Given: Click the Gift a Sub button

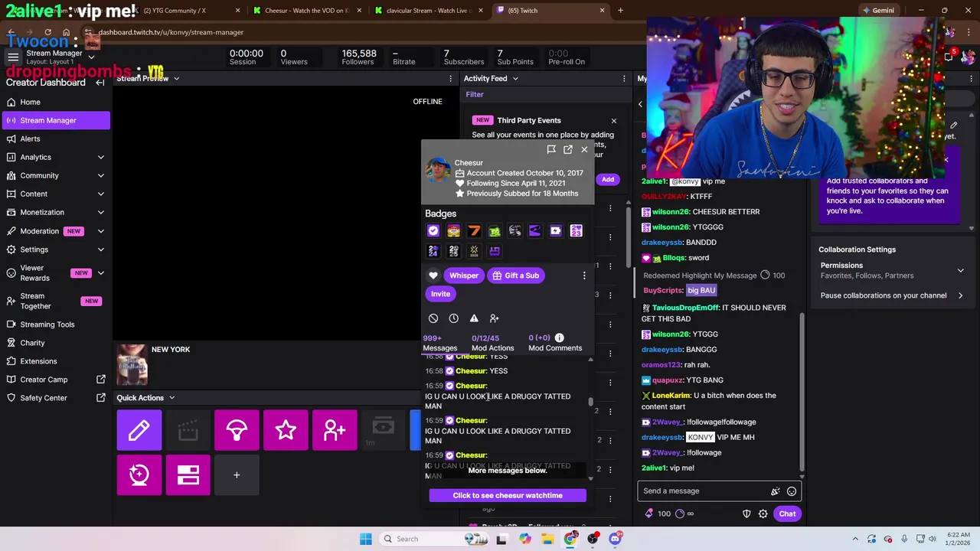Looking at the screenshot, I should pyautogui.click(x=515, y=275).
